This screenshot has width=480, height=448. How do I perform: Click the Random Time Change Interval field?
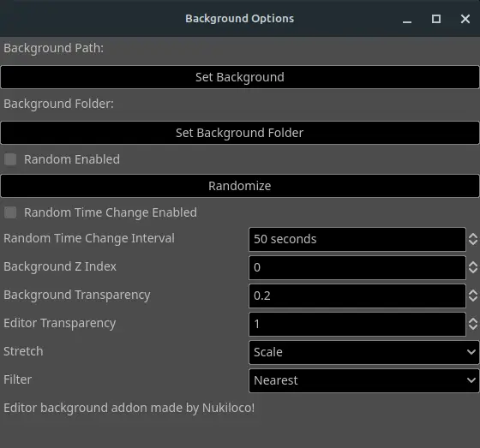357,239
